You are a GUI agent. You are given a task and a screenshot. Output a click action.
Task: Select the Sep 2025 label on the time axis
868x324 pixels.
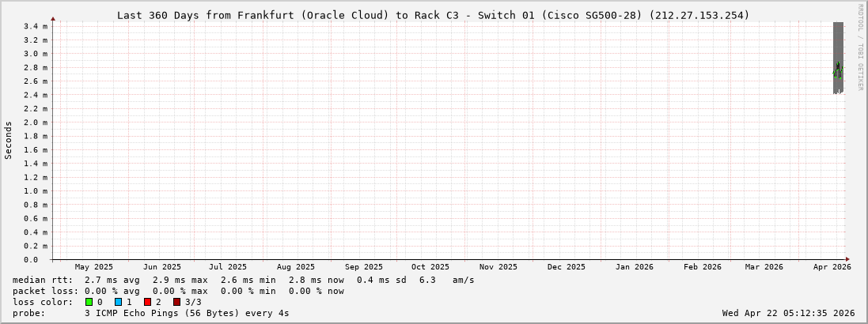[364, 267]
